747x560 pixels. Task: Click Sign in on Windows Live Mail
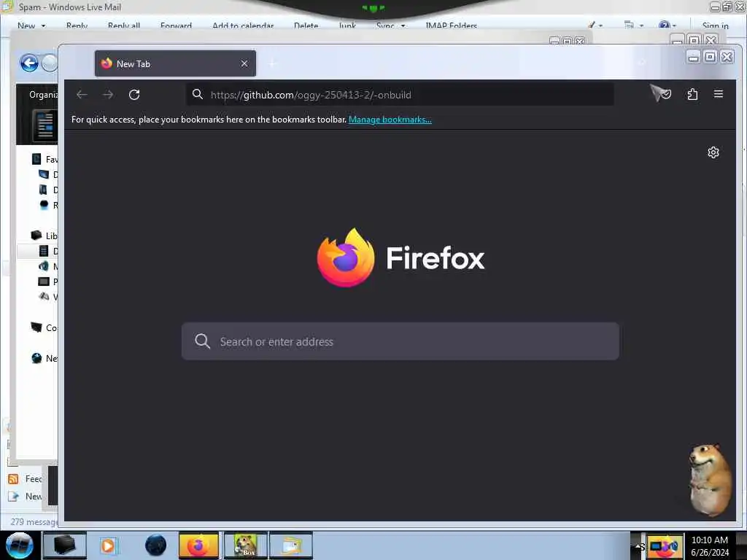715,26
